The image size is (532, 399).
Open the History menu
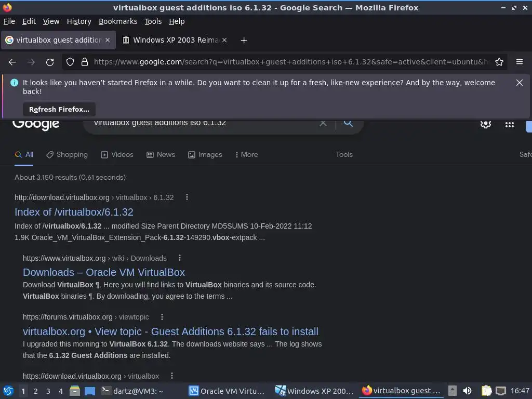(79, 21)
